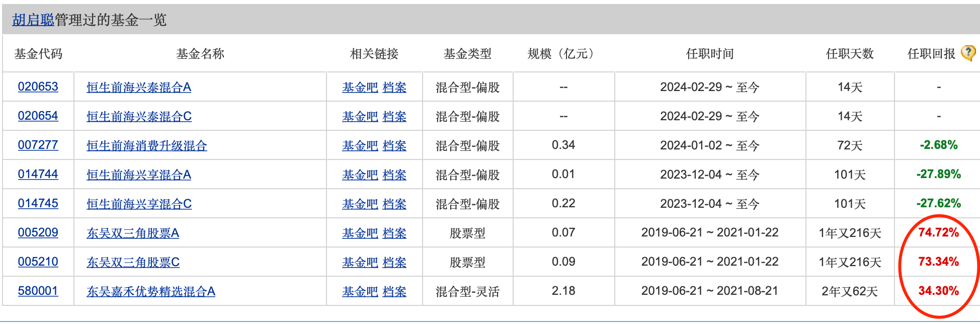Select the -27.62% return value
The width and height of the screenshot is (980, 324).
939,203
